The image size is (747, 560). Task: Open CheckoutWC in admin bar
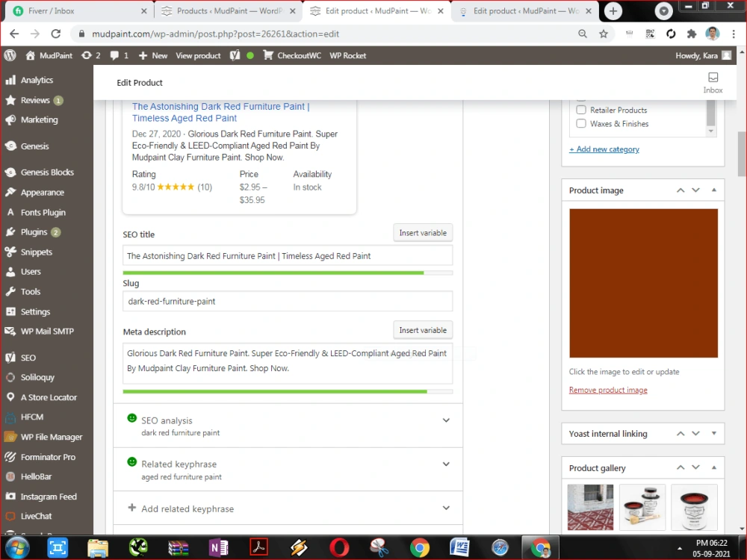(292, 55)
